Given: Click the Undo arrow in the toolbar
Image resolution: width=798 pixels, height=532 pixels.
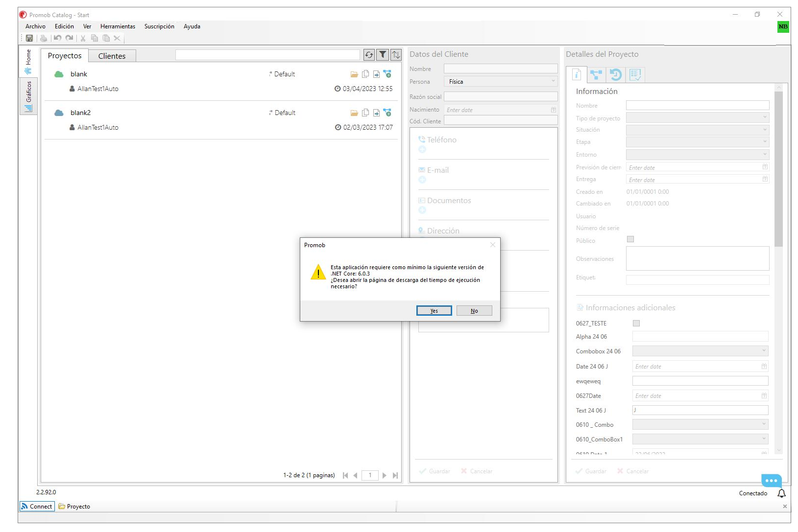Looking at the screenshot, I should pyautogui.click(x=57, y=38).
